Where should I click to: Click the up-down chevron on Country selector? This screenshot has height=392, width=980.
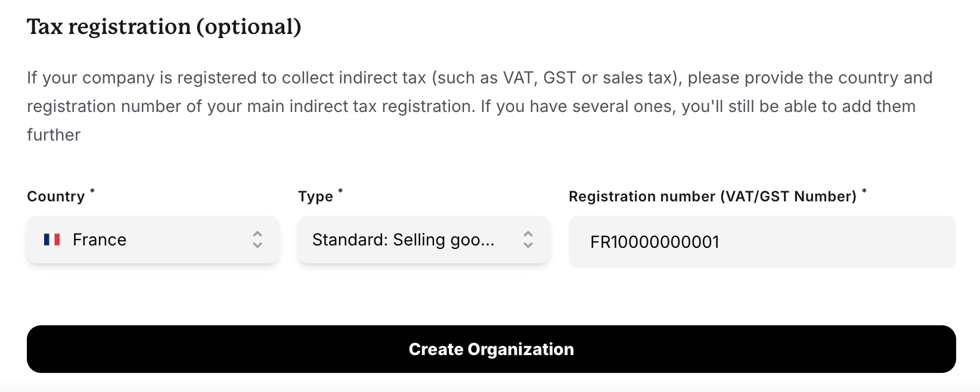point(256,239)
